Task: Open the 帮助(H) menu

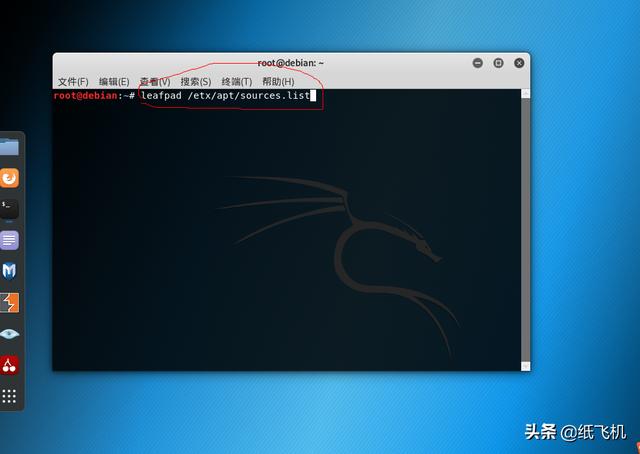Action: (x=278, y=82)
